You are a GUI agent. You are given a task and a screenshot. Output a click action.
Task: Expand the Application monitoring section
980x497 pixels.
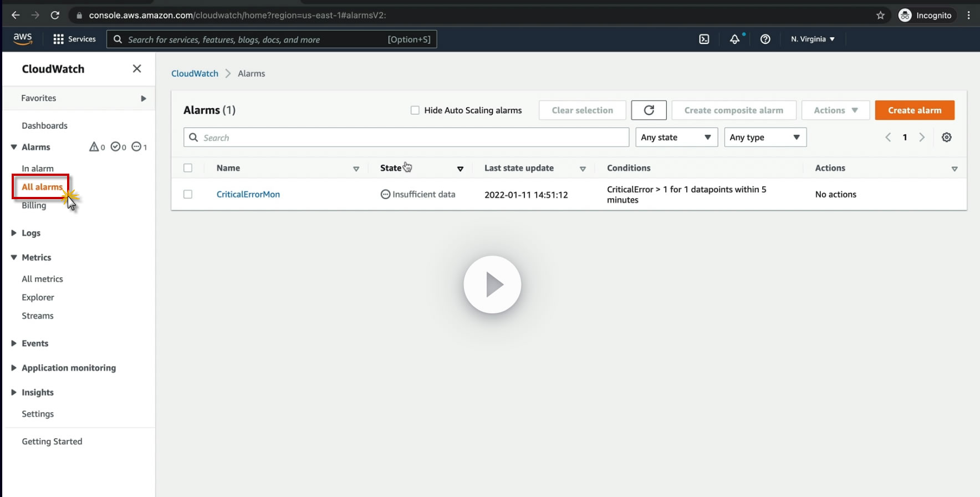point(14,368)
